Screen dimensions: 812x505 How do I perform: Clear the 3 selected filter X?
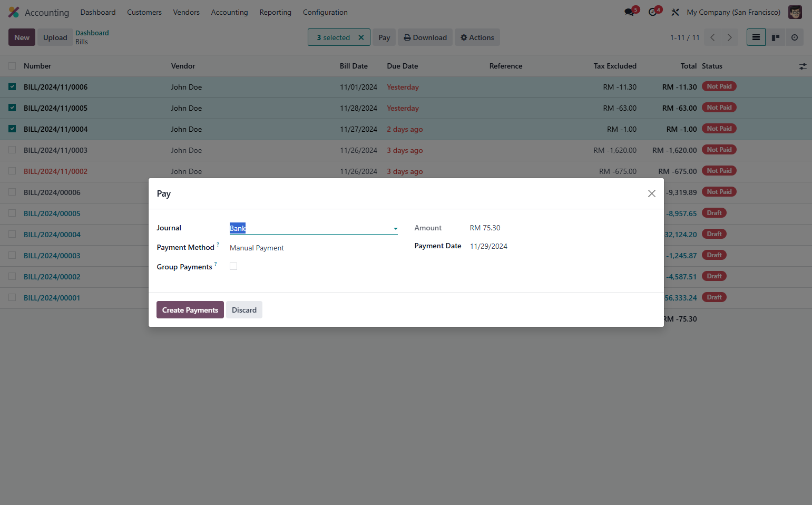361,37
